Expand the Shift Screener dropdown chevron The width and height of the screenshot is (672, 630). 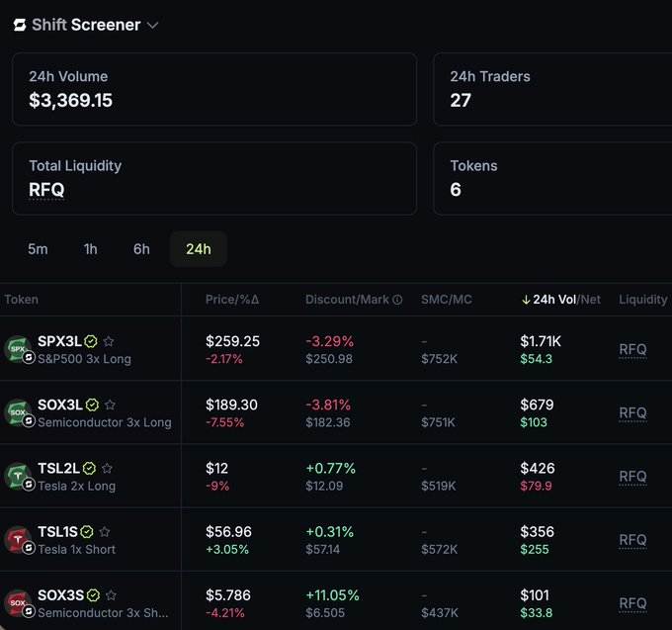152,26
